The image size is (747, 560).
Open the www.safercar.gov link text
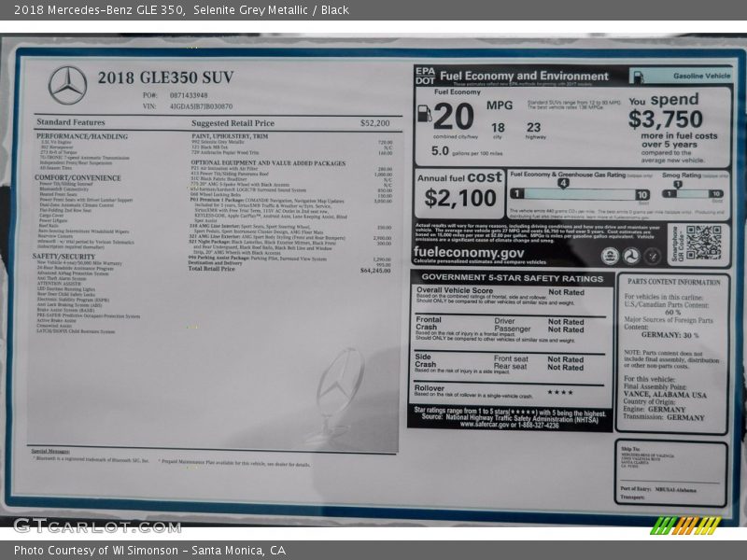486,425
